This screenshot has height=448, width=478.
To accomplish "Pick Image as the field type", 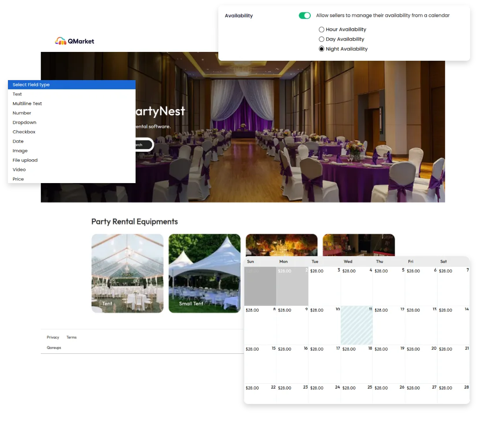I will point(20,151).
